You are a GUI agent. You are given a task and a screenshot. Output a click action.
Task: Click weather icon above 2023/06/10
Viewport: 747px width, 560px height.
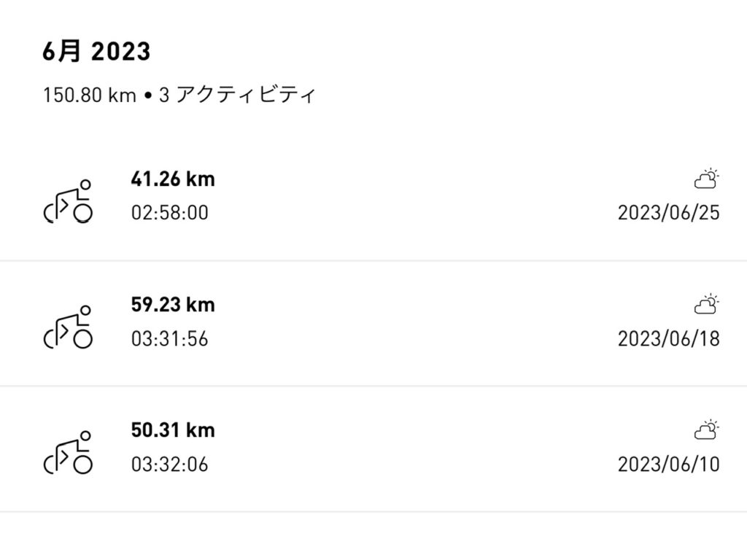pyautogui.click(x=706, y=429)
